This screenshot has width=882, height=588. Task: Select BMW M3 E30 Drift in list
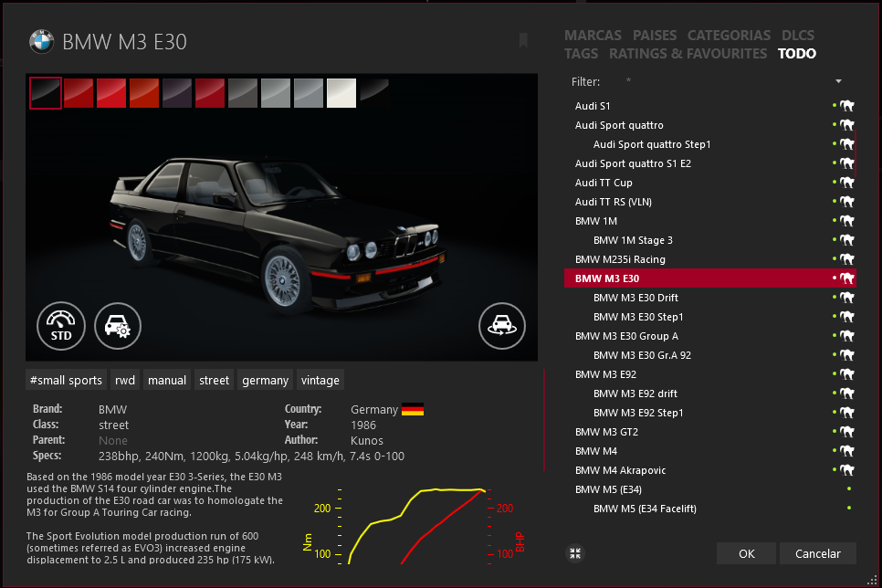pos(635,298)
